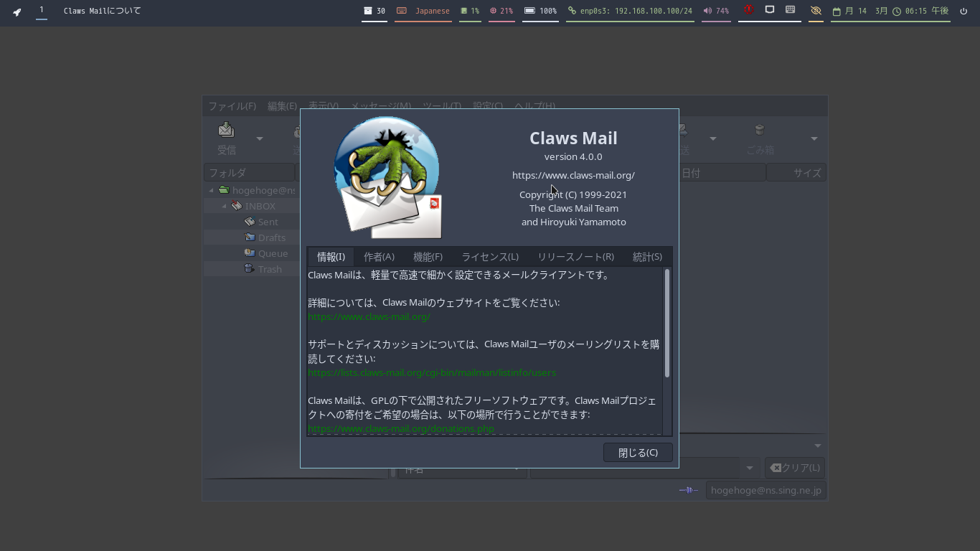The width and height of the screenshot is (980, 551).
Task: Click the power button icon in top bar
Action: coord(963,11)
